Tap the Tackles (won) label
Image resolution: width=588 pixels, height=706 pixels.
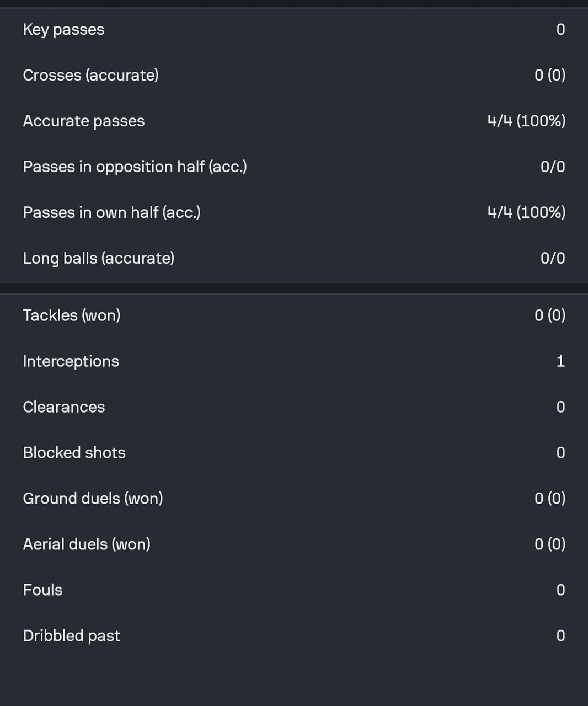71,315
